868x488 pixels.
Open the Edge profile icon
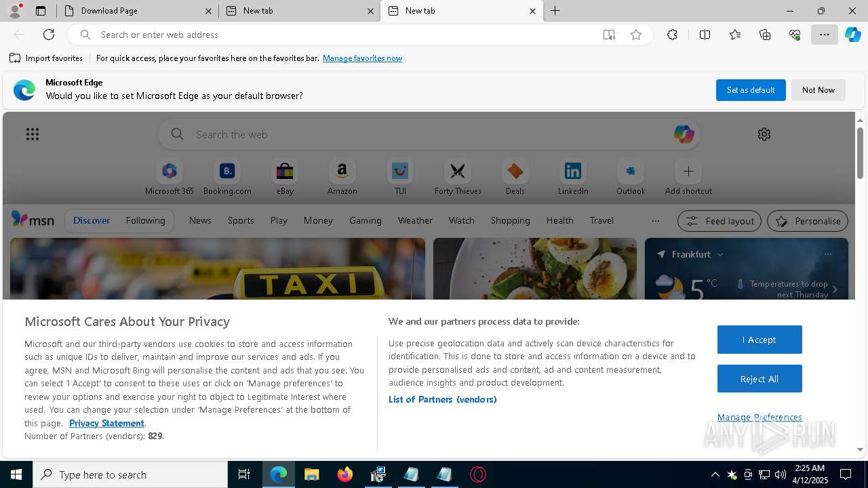(x=15, y=11)
